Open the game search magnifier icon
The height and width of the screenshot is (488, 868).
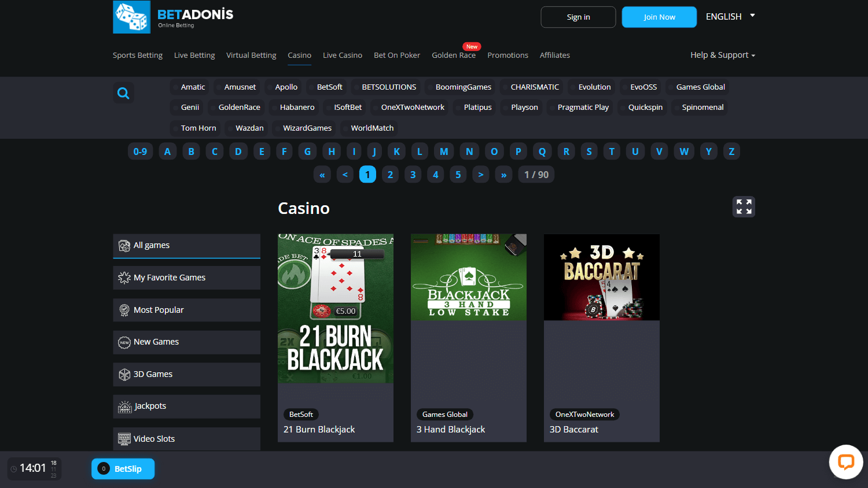point(123,93)
